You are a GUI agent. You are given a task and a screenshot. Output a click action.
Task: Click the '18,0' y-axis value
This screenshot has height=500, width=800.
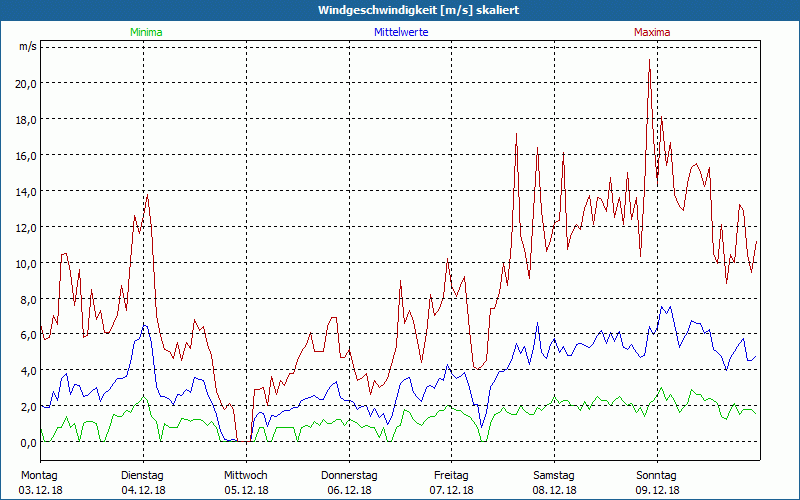(26, 120)
